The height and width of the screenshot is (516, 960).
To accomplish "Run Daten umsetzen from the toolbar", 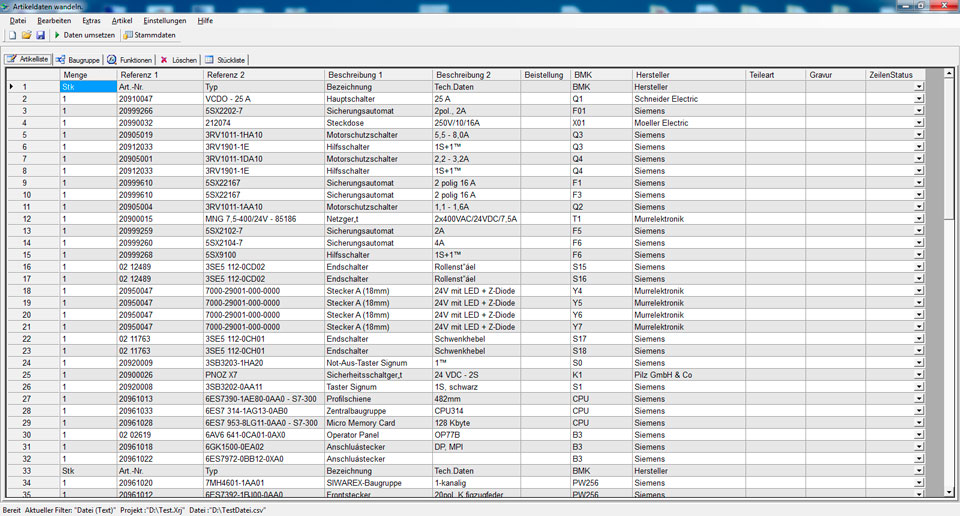I will click(x=85, y=35).
